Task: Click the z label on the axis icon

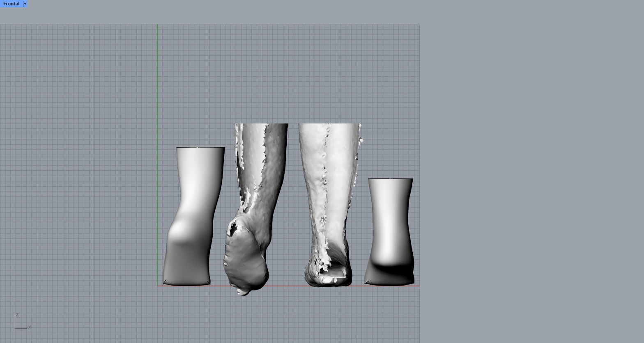Action: [17, 315]
